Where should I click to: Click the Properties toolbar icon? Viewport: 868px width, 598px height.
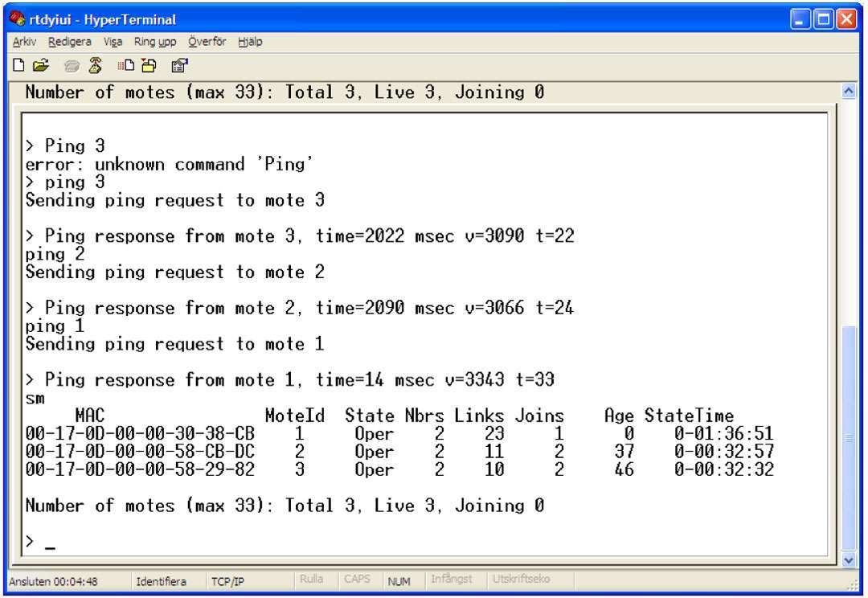pyautogui.click(x=179, y=66)
